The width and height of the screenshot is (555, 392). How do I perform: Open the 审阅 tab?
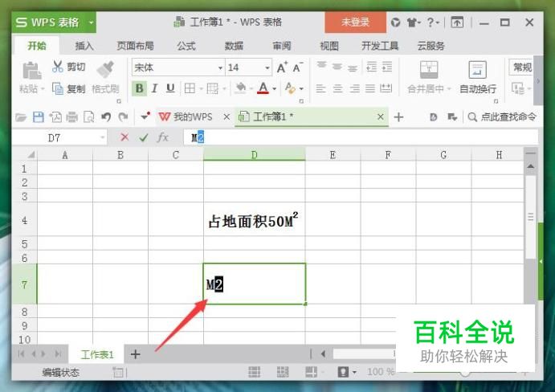coord(282,46)
